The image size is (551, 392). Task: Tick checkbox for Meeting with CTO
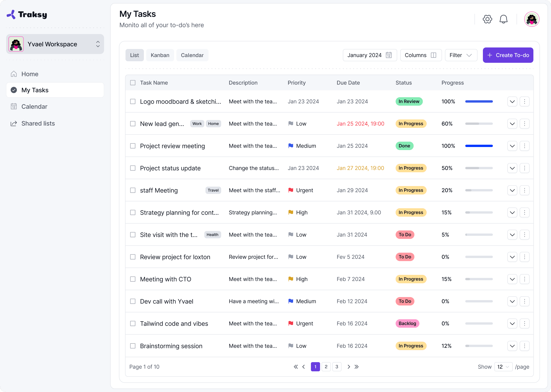(133, 279)
